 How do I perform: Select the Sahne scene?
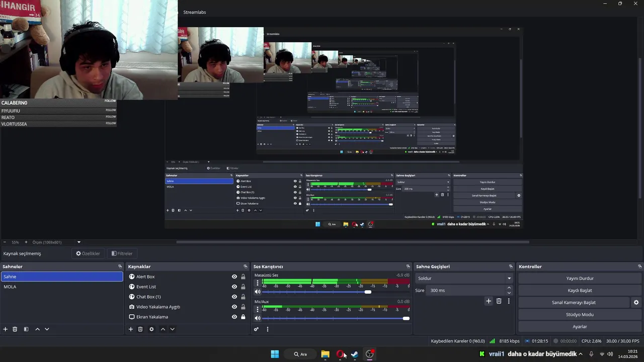pos(62,277)
